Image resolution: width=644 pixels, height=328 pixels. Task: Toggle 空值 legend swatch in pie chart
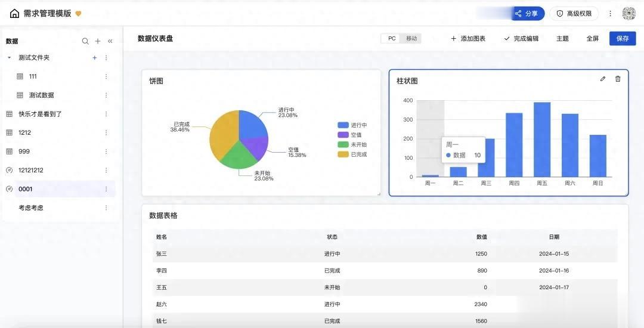pyautogui.click(x=343, y=135)
